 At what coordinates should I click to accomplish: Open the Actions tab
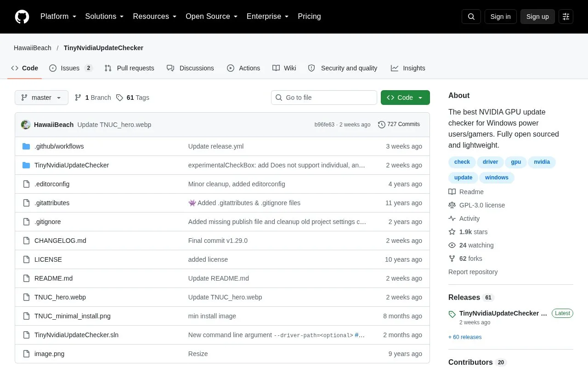point(243,68)
